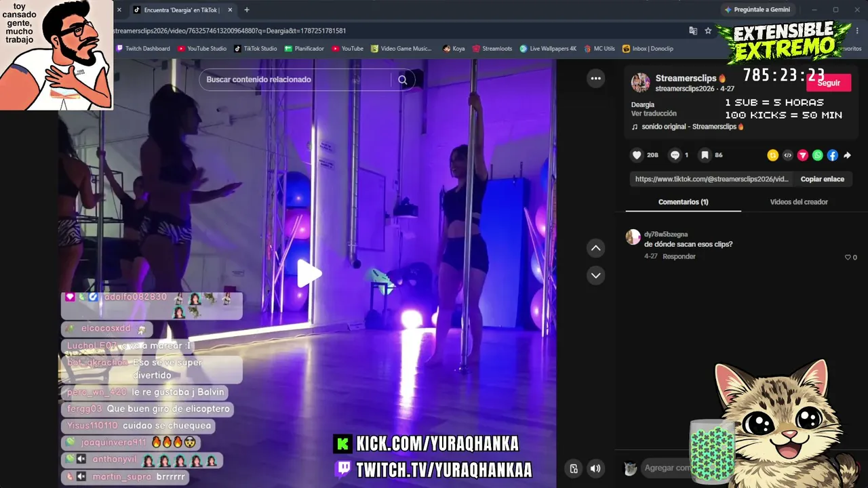Open the MC Utils bookmark
The height and width of the screenshot is (488, 868).
(599, 49)
